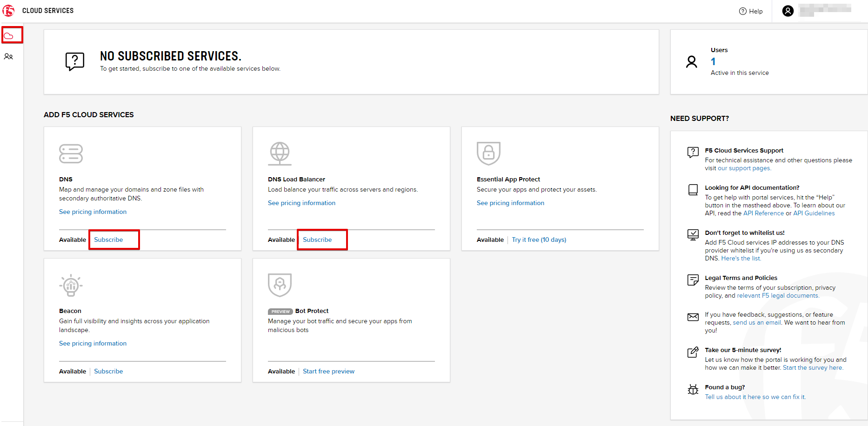868x426 pixels.
Task: See pricing information for Beacon
Action: 93,343
